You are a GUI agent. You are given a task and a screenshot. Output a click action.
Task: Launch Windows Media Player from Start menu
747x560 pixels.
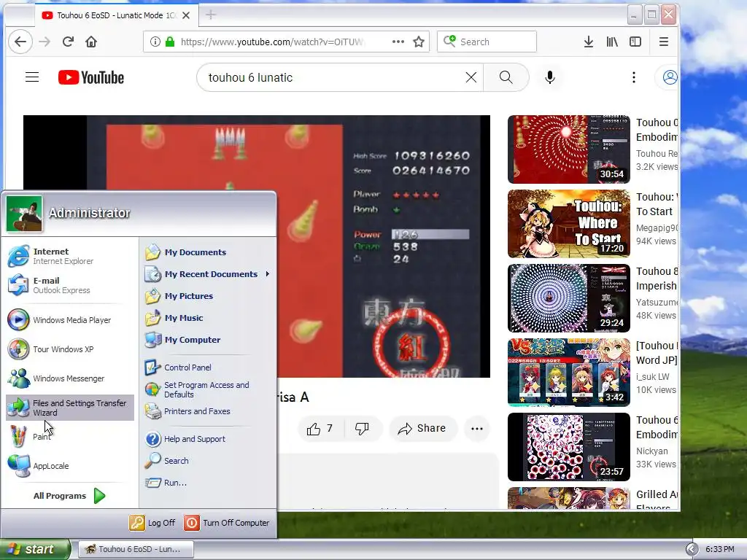click(70, 320)
